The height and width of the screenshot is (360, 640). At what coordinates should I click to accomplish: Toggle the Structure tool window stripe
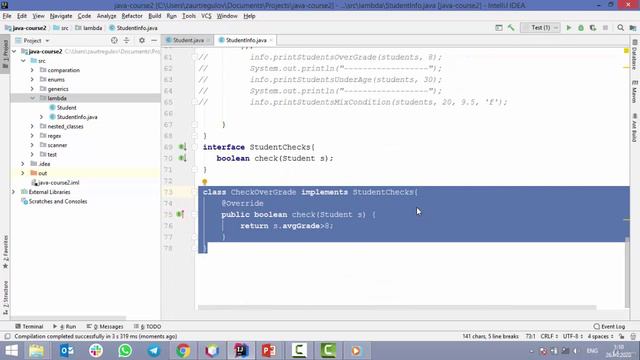(x=5, y=297)
